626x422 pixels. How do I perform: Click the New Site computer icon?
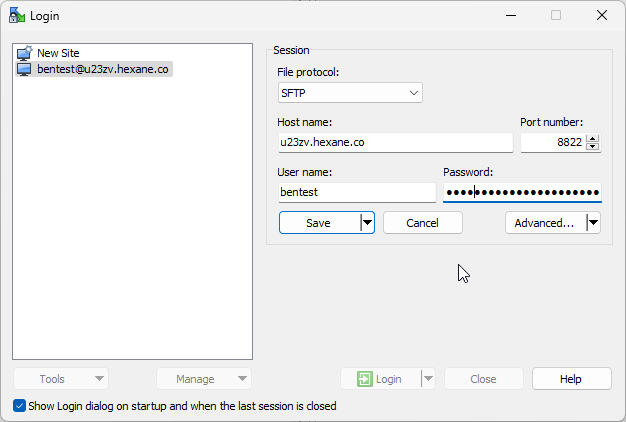tap(24, 53)
